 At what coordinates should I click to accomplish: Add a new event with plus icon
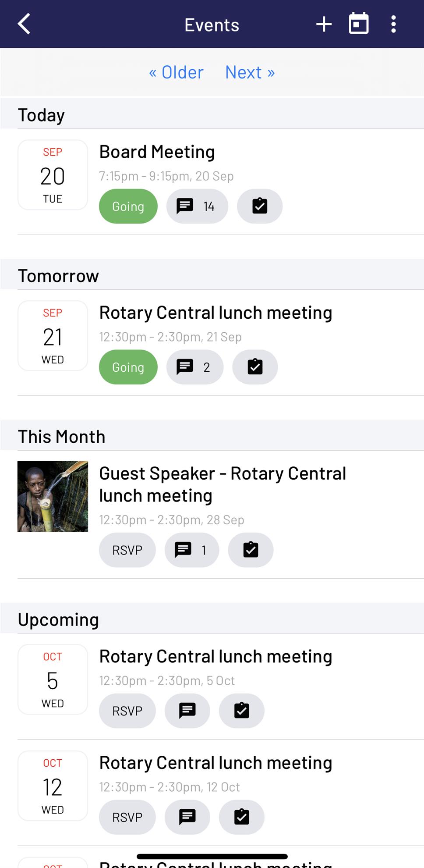click(324, 24)
